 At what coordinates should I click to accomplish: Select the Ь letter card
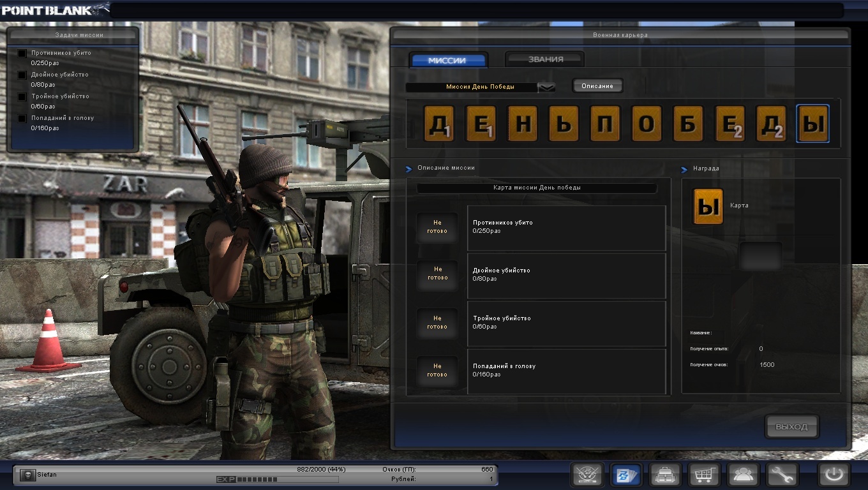[564, 124]
